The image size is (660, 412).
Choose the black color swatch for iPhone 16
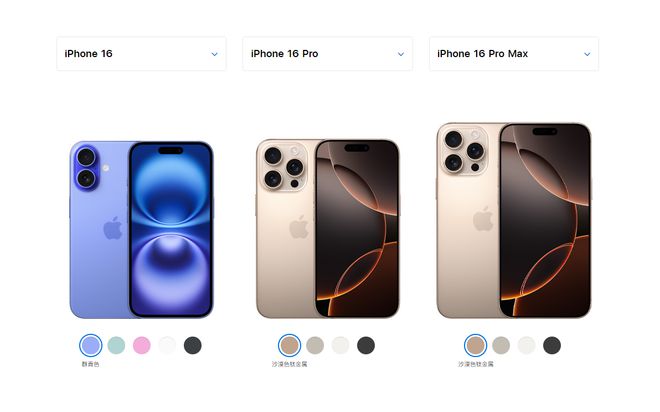(x=193, y=346)
